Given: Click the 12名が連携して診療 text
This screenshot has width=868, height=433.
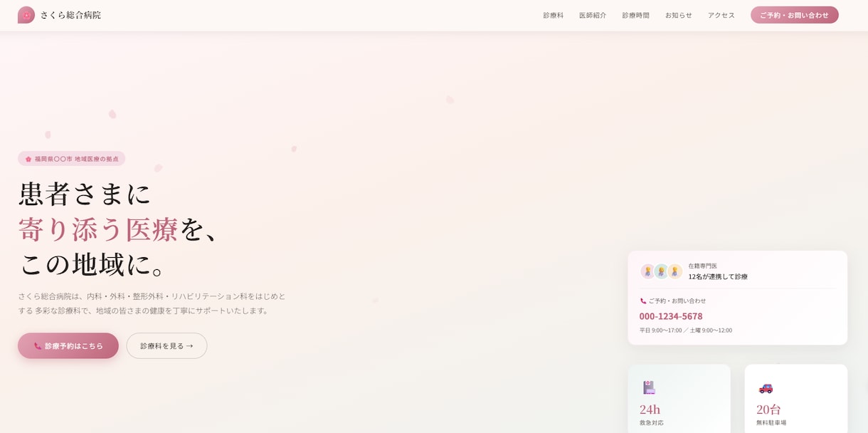Looking at the screenshot, I should (718, 276).
